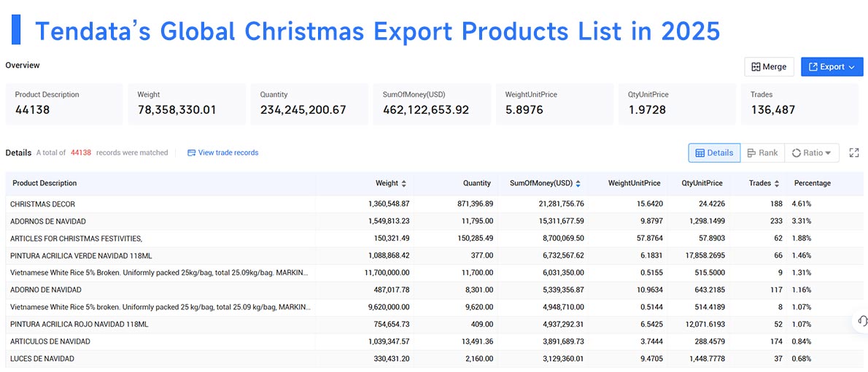The image size is (868, 372).
Task: Open the View trade records link
Action: [223, 152]
